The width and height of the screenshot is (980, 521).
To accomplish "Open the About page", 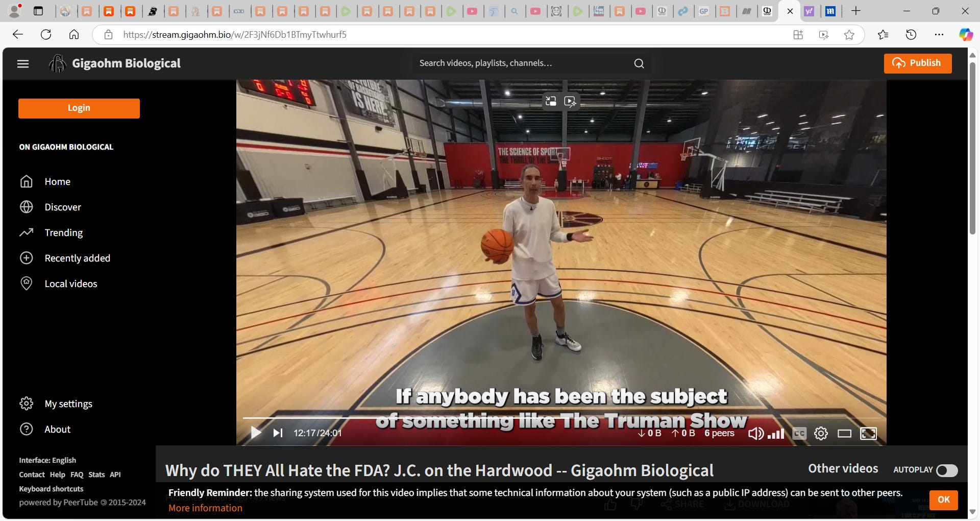I will [57, 430].
